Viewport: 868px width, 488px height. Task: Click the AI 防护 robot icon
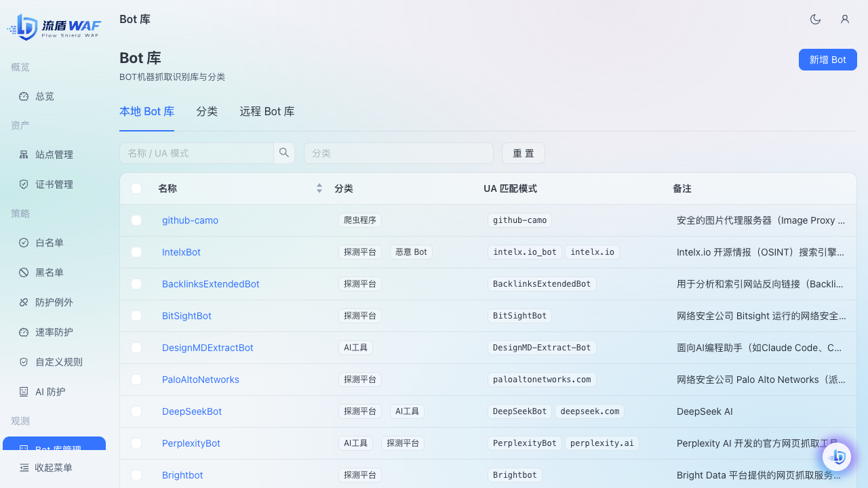click(24, 392)
